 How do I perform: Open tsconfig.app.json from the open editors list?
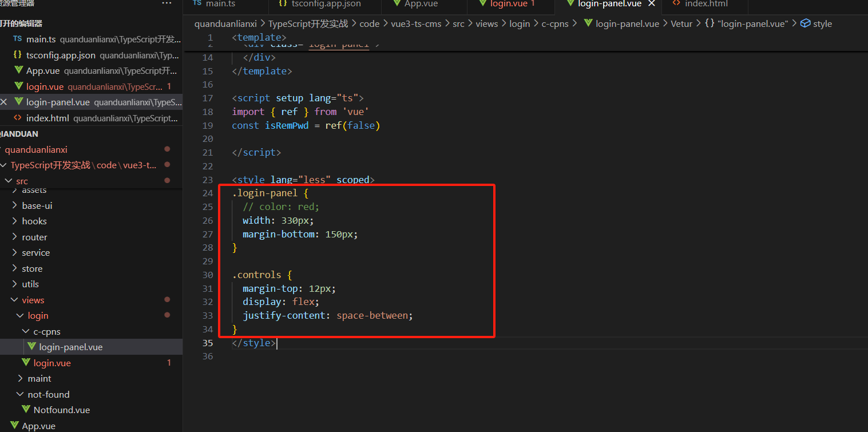click(92, 56)
